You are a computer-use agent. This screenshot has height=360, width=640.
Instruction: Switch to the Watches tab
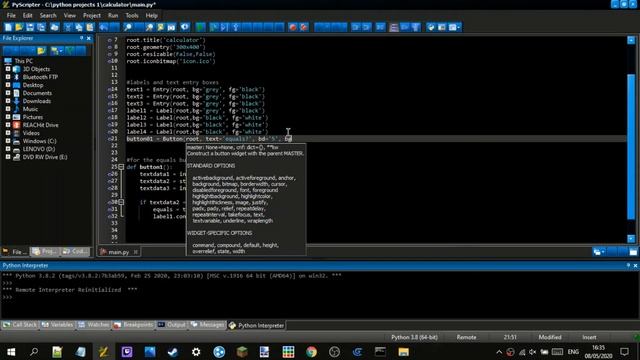pos(94,325)
